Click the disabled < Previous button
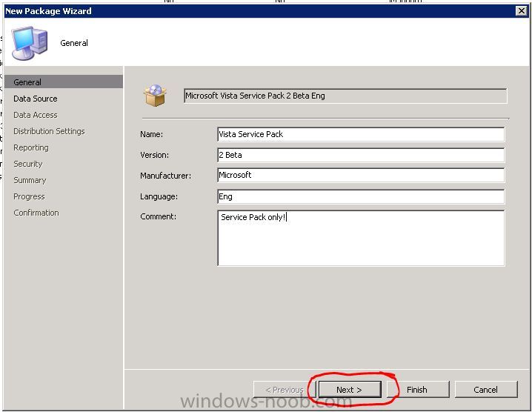This screenshot has width=532, height=412. (285, 390)
